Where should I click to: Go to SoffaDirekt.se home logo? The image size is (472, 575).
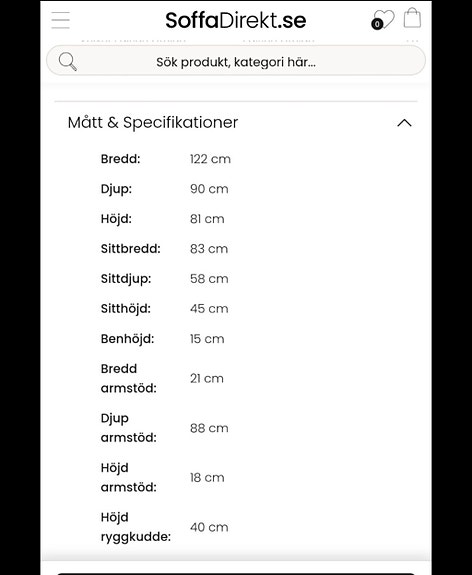click(235, 21)
